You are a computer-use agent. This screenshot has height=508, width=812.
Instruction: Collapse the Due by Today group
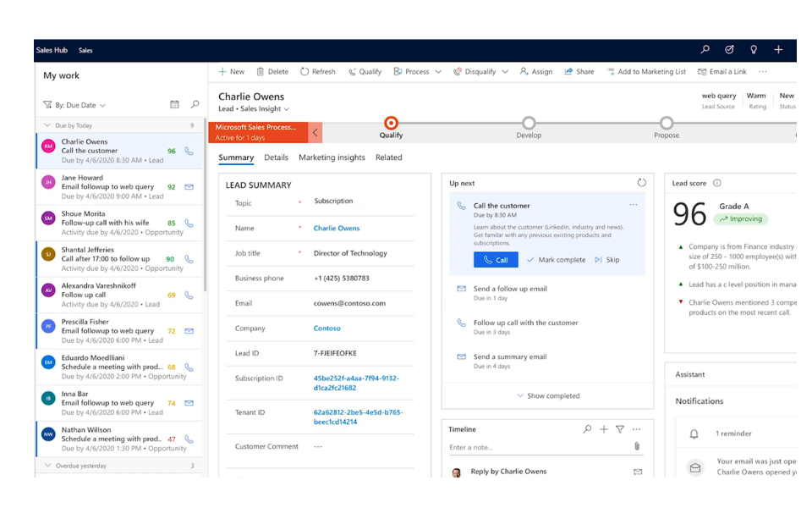[47, 125]
